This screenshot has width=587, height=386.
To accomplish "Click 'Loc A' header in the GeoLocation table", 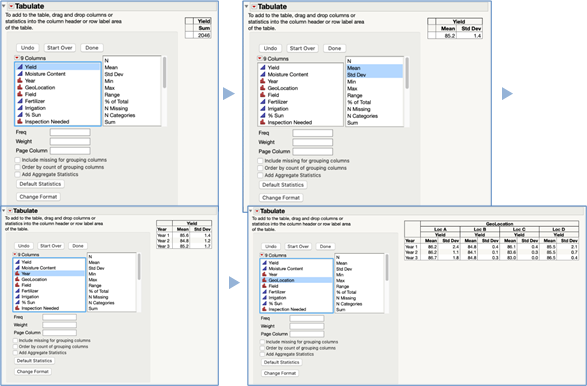I will (440, 229).
